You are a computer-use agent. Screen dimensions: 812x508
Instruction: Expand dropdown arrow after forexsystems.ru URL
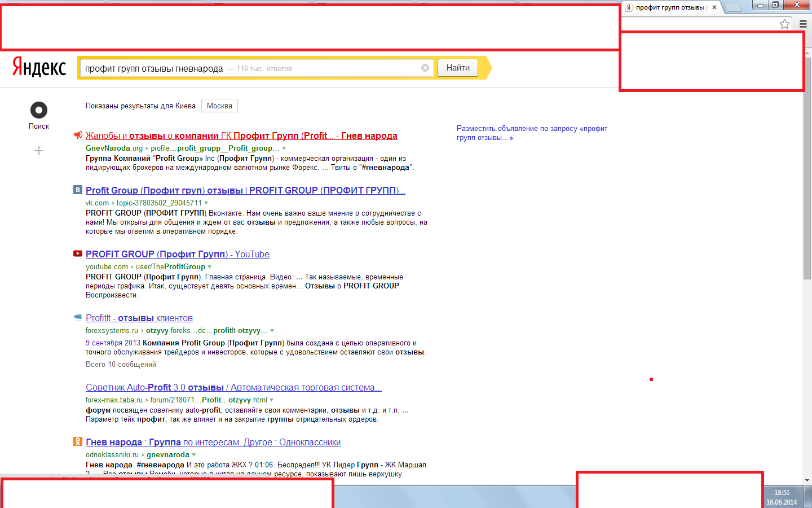[x=272, y=331]
